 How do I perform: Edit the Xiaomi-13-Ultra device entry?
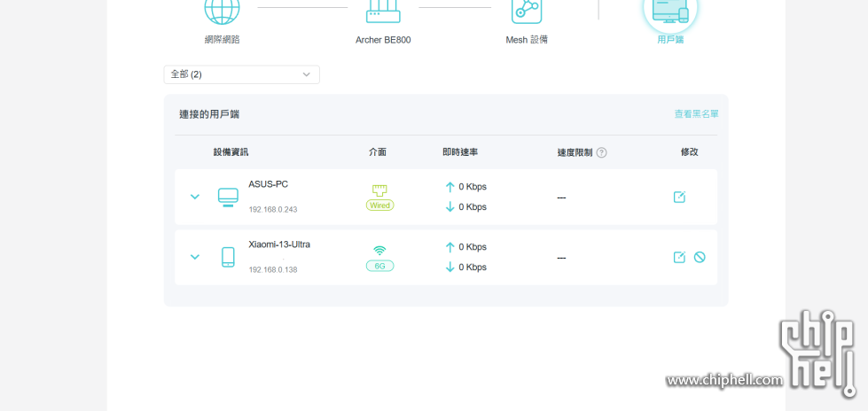pos(679,257)
